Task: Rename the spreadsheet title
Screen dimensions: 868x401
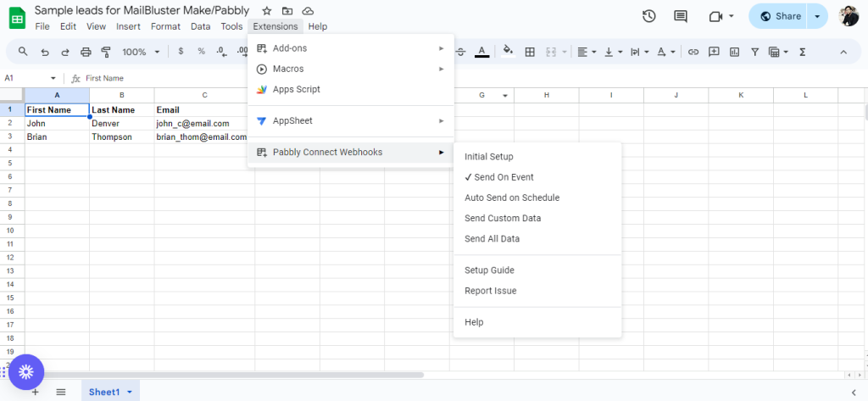Action: click(142, 10)
